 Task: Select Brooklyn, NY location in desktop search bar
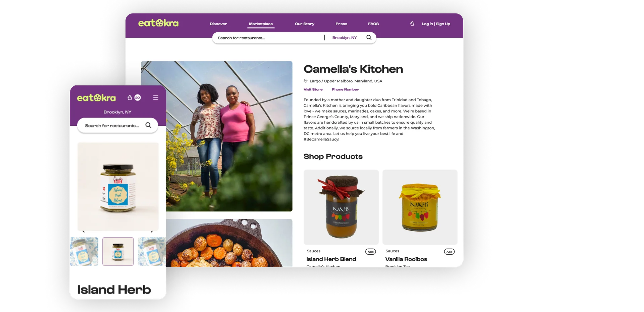(344, 38)
